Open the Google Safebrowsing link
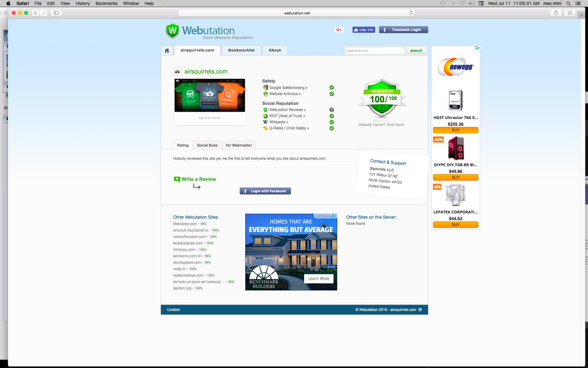588x368 pixels. [288, 87]
